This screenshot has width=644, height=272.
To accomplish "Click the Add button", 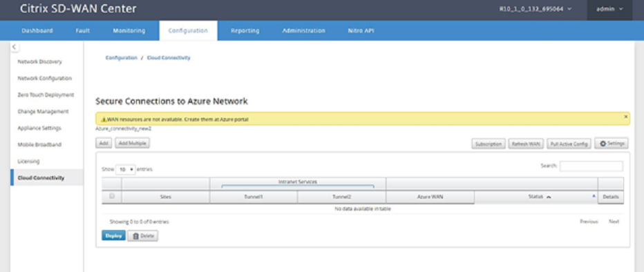I will [x=104, y=143].
